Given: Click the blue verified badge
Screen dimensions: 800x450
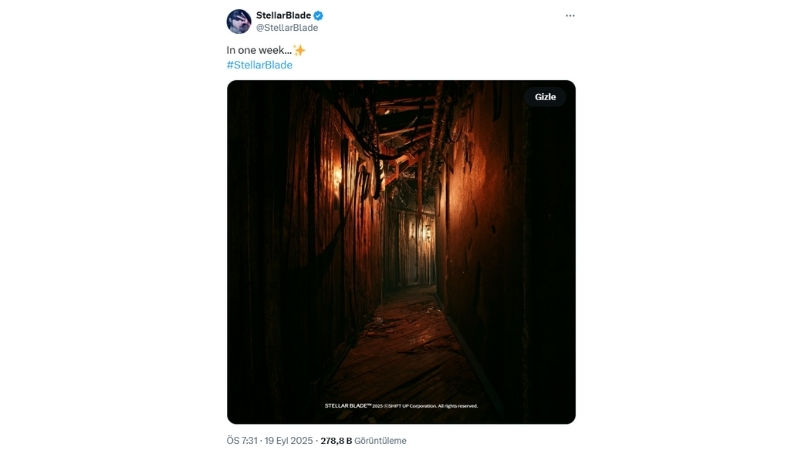Looking at the screenshot, I should [318, 16].
